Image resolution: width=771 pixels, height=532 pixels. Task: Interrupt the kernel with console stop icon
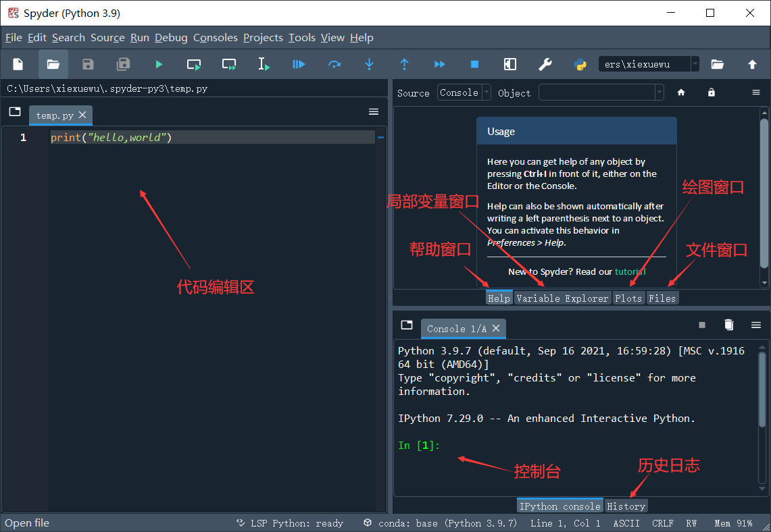(702, 325)
